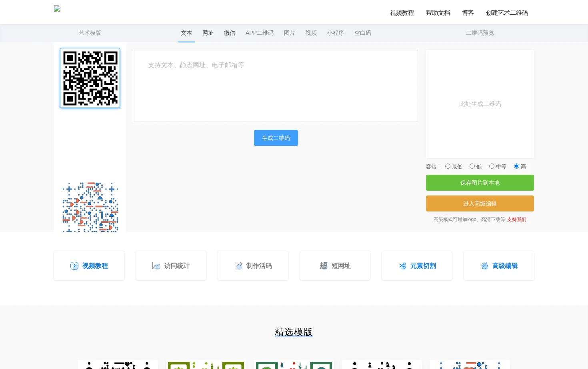588x369 pixels.
Task: Click the 元素切割 scissors icon
Action: 402,266
